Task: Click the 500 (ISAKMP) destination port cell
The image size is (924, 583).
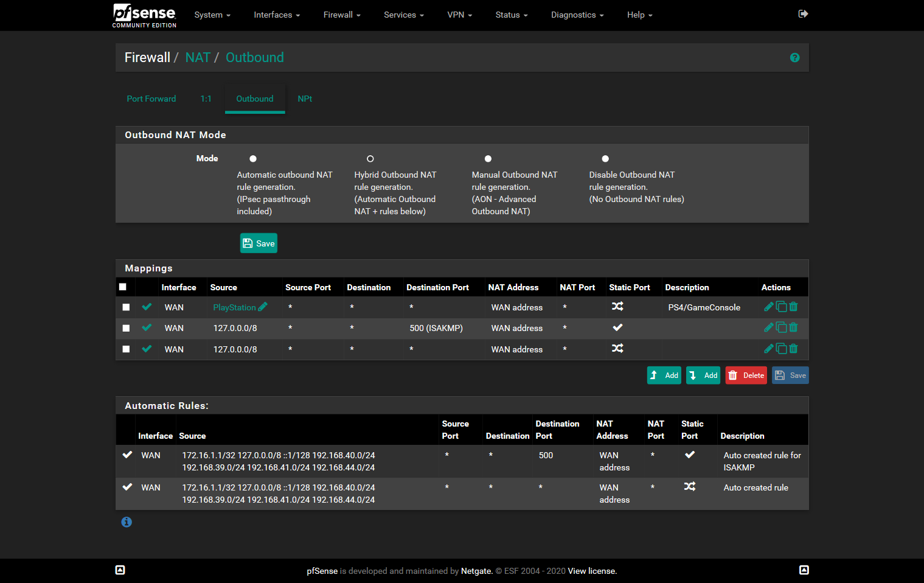Action: click(x=436, y=328)
